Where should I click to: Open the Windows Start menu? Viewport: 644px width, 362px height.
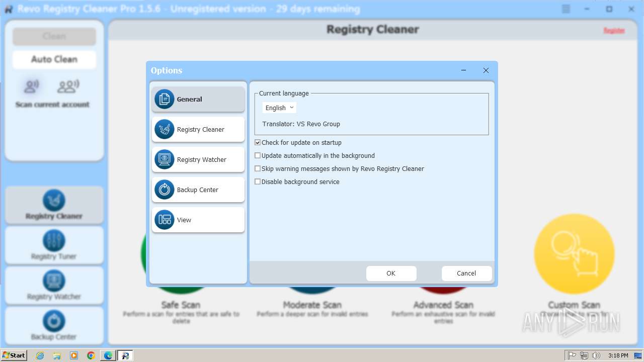[14, 355]
